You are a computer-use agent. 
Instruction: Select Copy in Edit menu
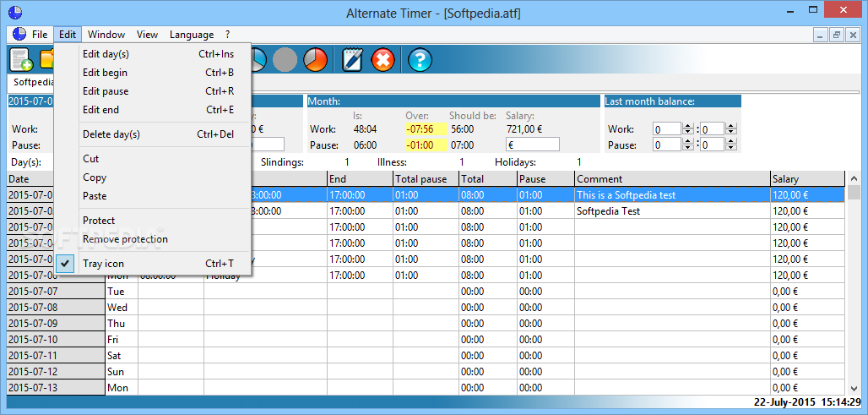pyautogui.click(x=154, y=177)
